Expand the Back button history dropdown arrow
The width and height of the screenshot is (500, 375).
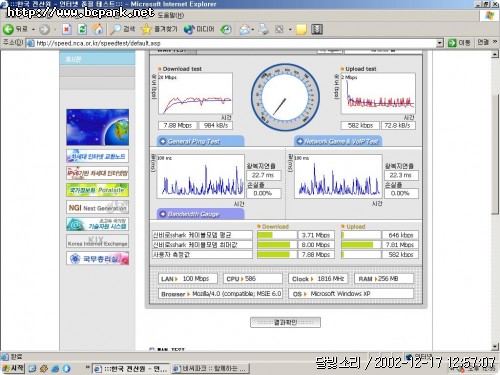tap(33, 30)
